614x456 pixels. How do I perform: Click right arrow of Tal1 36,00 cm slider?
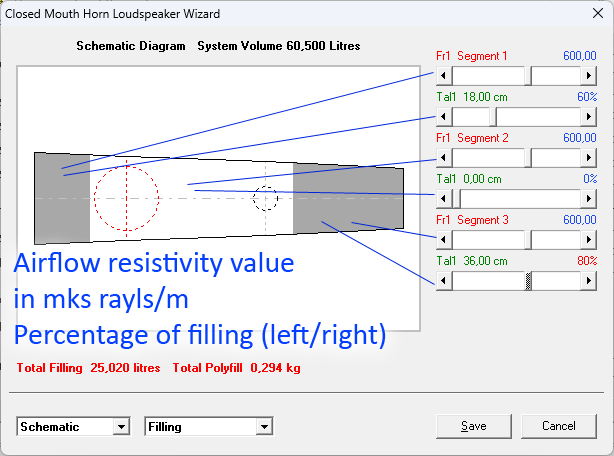click(x=589, y=281)
